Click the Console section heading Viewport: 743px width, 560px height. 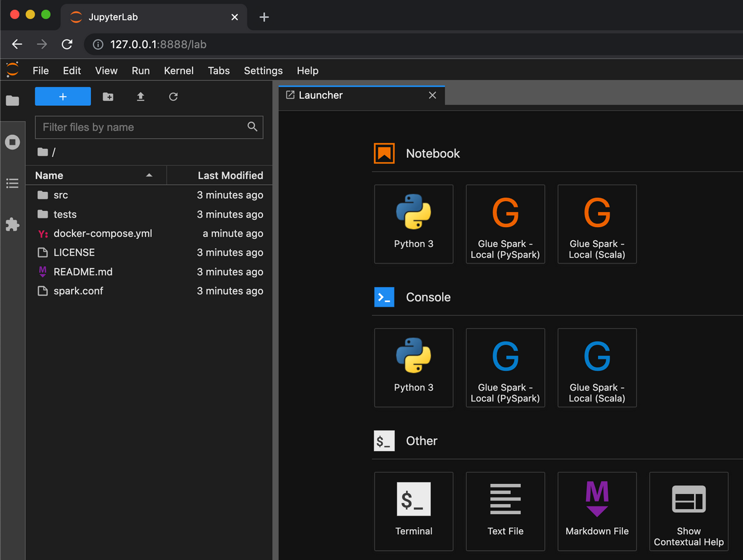(x=428, y=297)
